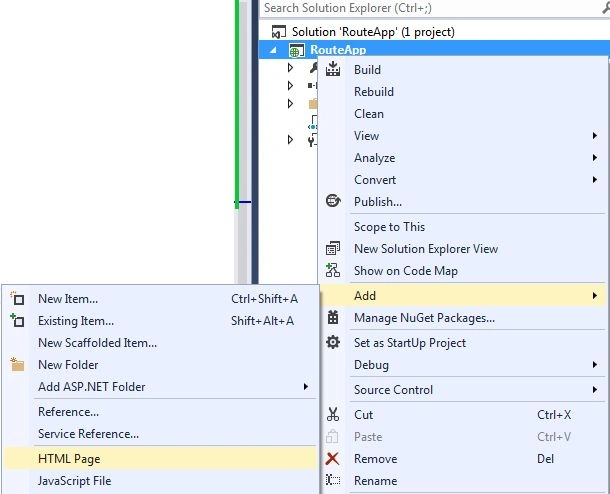Click the Publish globe icon

(333, 201)
